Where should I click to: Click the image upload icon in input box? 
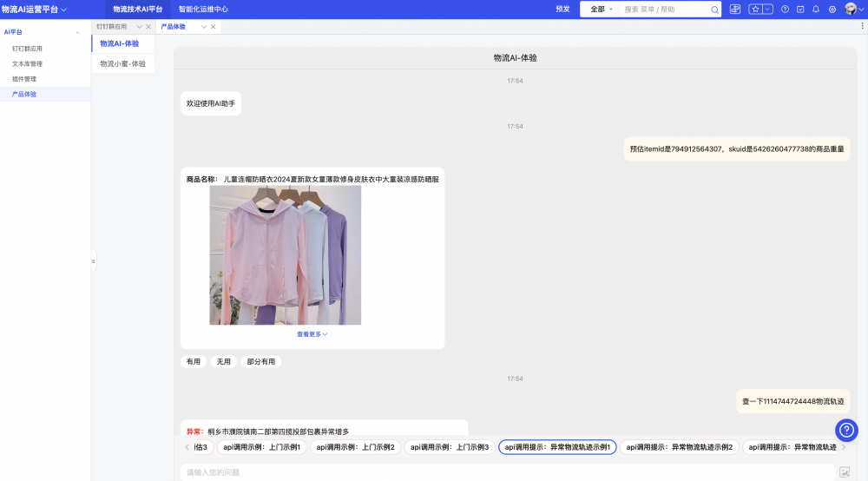click(x=844, y=472)
